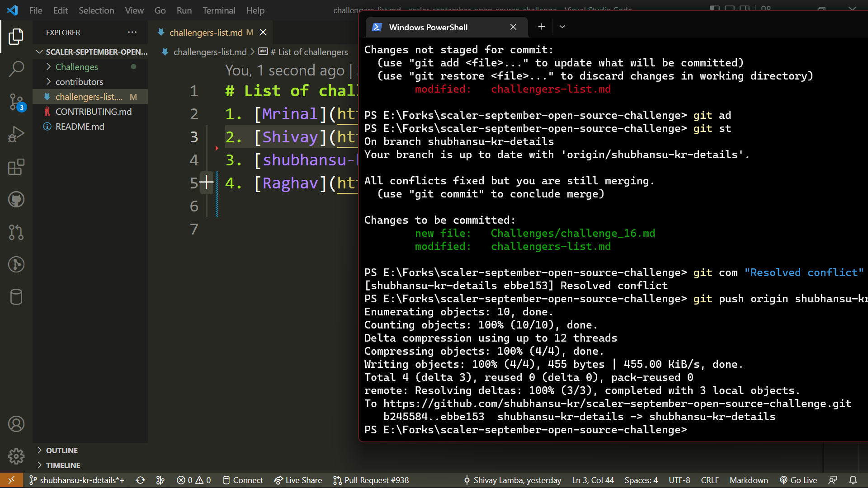Open the GitHub sidebar view
This screenshot has height=488, width=868.
[x=17, y=199]
